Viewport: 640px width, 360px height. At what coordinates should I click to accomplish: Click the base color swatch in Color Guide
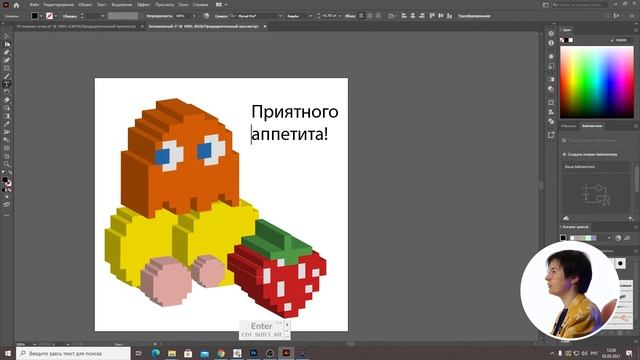click(563, 238)
